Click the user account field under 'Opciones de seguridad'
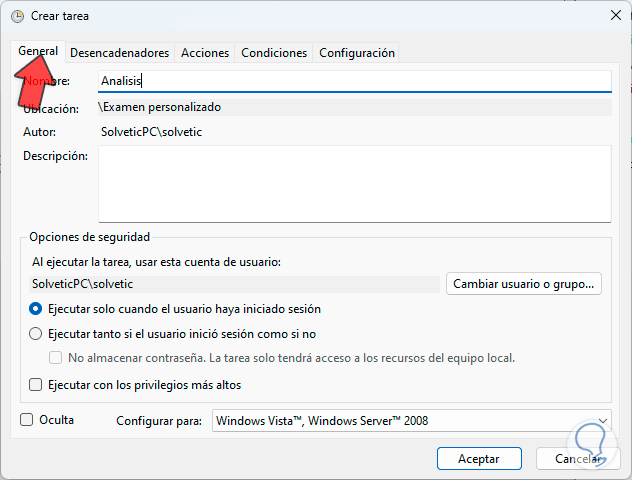Screen dimensions: 632x480 click(x=235, y=284)
